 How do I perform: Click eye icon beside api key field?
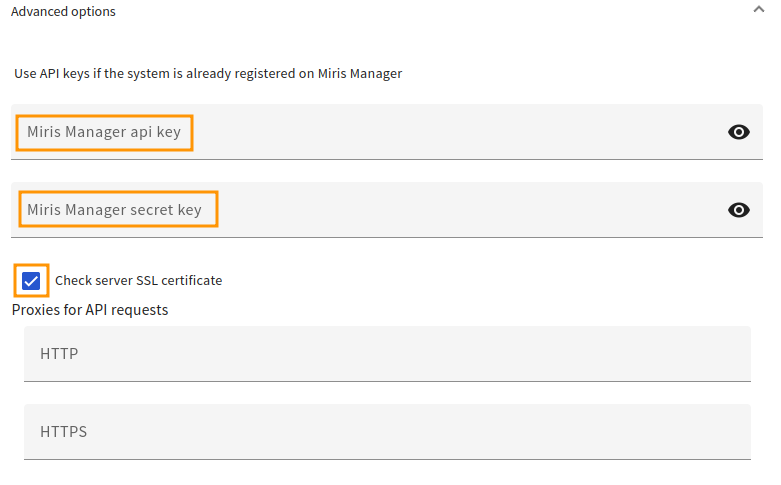coord(738,132)
